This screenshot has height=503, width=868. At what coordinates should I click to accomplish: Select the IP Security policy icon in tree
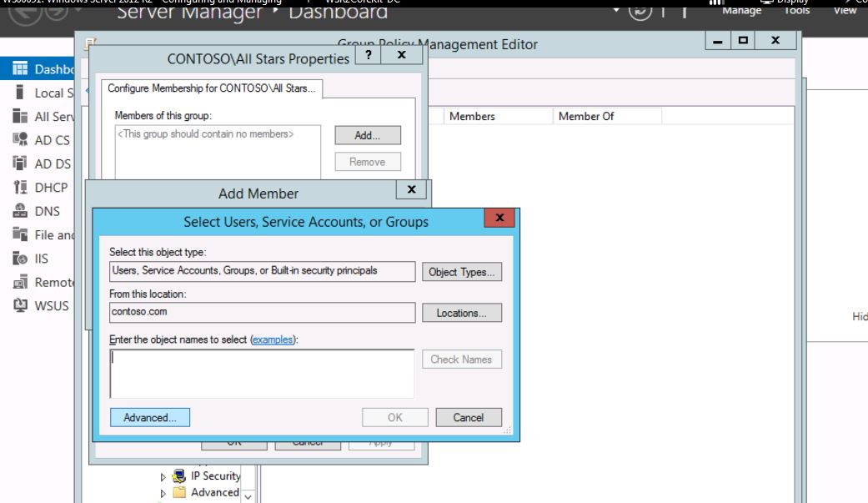coord(178,475)
